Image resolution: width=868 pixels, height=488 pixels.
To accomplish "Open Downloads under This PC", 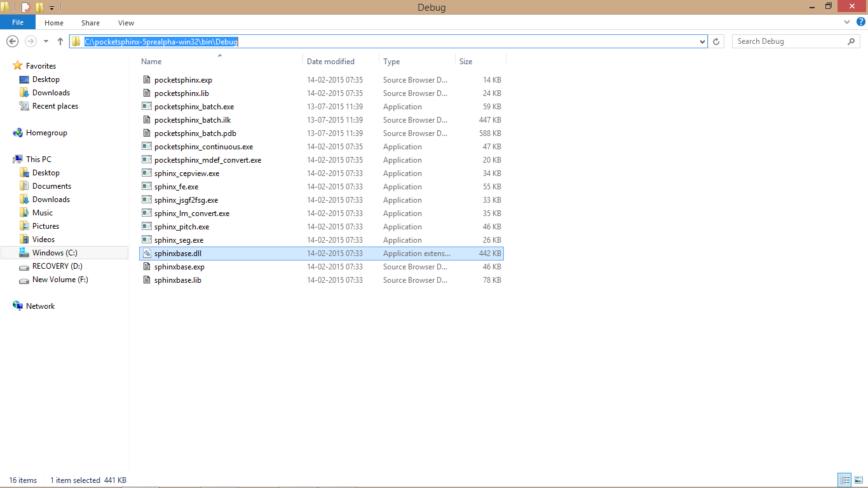I will [x=51, y=200].
